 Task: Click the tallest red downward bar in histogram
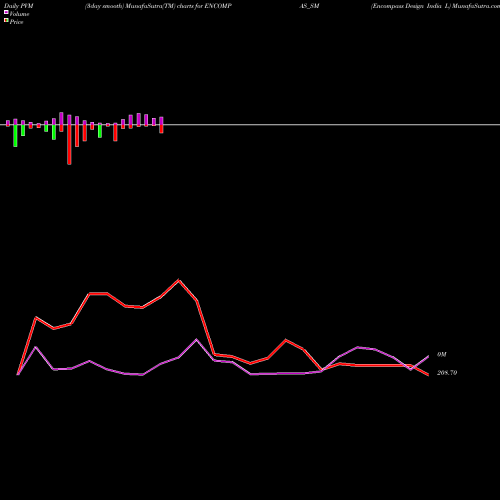69,145
